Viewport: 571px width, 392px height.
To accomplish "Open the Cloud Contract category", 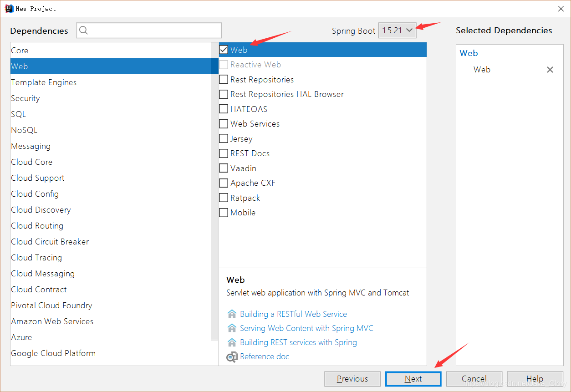I will (111, 290).
